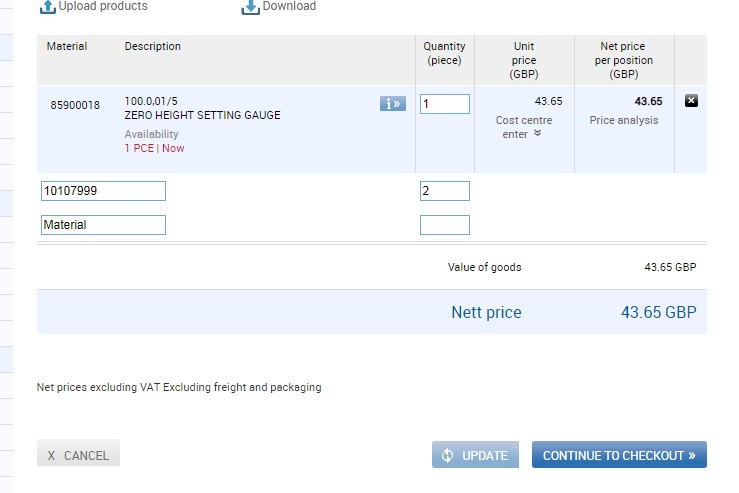This screenshot has width=739, height=493.
Task: Click the Availability label
Action: pyautogui.click(x=151, y=134)
